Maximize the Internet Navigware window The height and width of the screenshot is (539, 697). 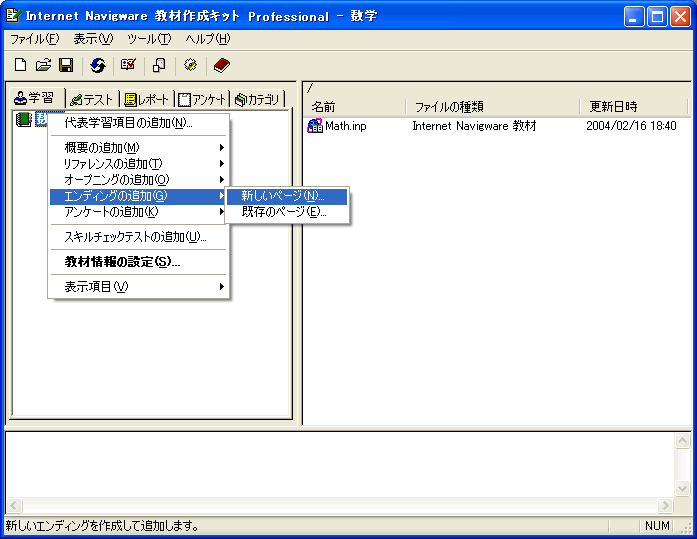click(x=657, y=17)
